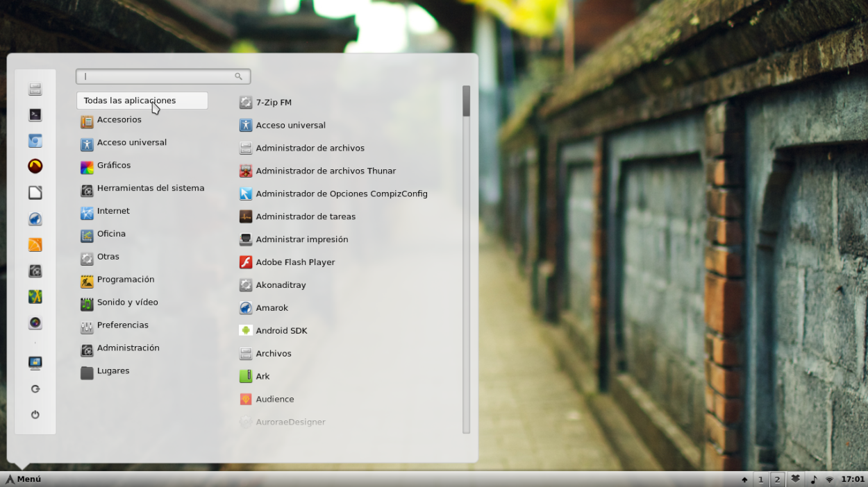Open Adobe Flash Player entry
The height and width of the screenshot is (487, 868).
(287, 262)
